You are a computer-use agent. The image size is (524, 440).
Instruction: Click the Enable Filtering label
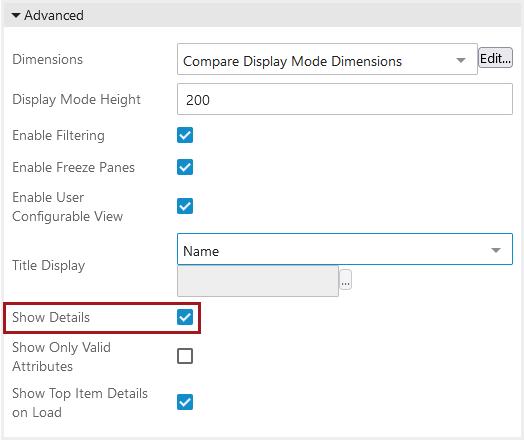click(58, 135)
